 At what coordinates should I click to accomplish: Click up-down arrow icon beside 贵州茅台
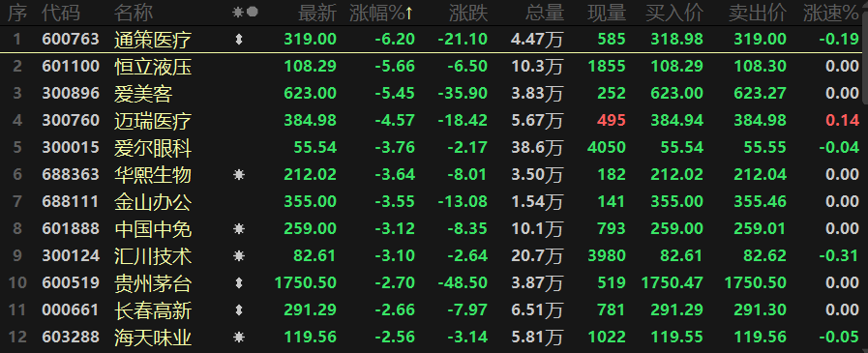pyautogui.click(x=239, y=282)
